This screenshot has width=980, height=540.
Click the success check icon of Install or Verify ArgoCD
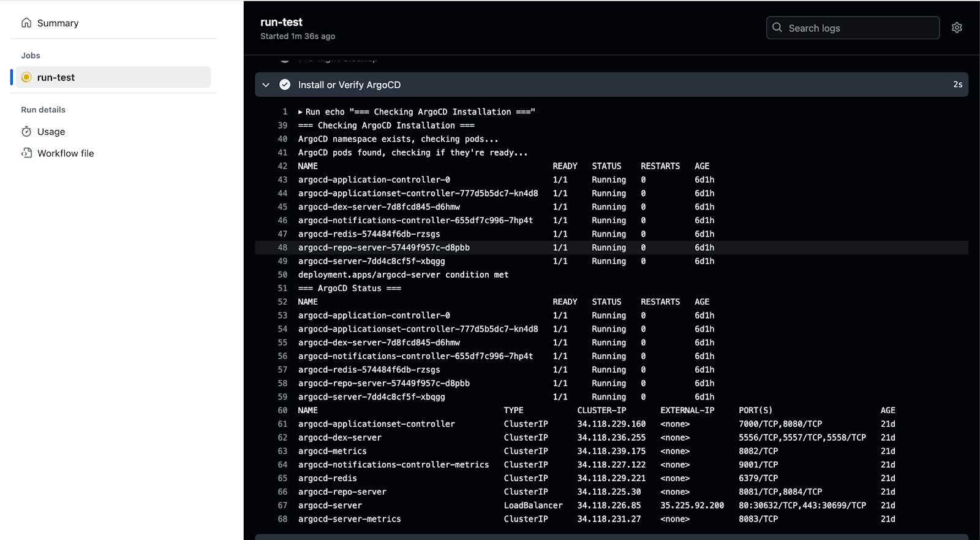pyautogui.click(x=285, y=85)
